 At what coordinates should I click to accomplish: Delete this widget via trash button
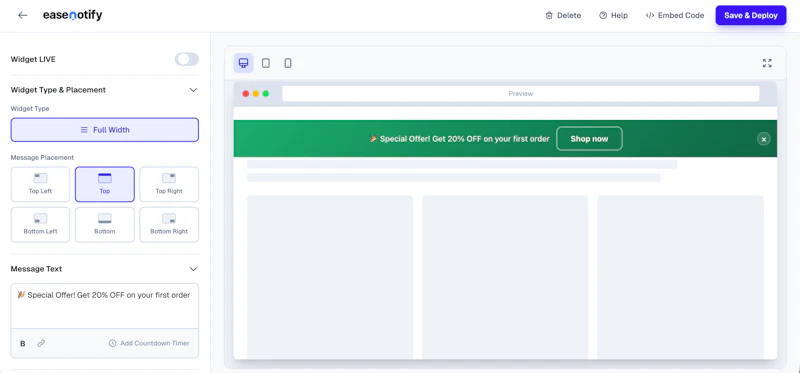point(563,15)
